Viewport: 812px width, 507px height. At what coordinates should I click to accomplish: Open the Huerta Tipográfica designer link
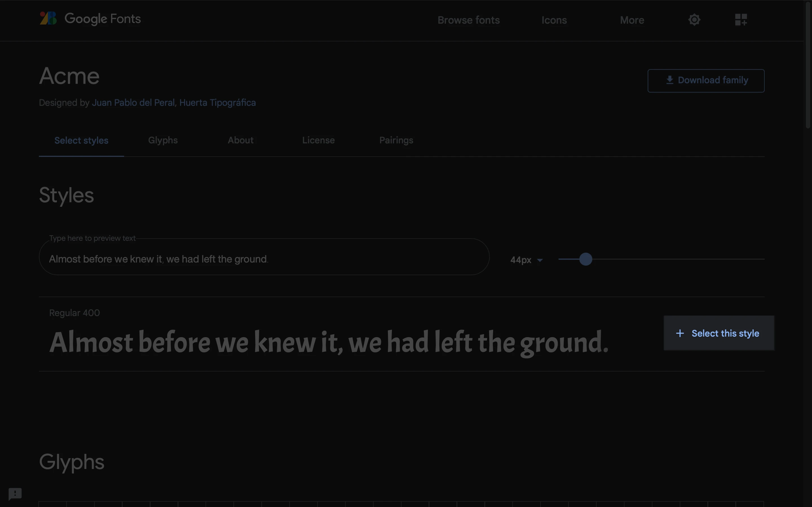217,103
